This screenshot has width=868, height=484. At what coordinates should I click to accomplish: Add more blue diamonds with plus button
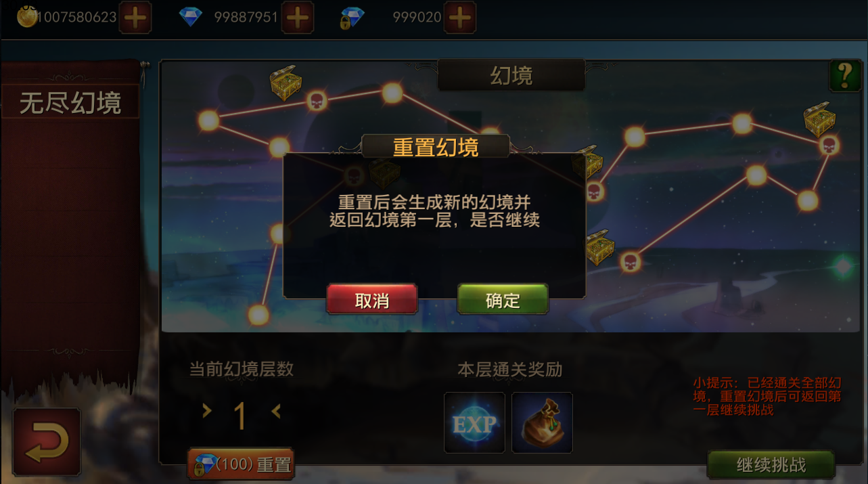(x=298, y=18)
